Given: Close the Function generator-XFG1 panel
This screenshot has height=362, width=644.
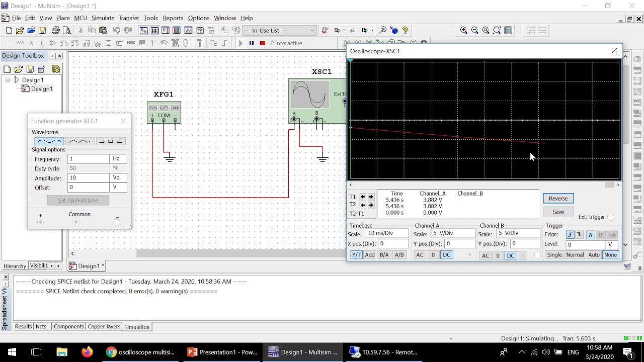Looking at the screenshot, I should (x=123, y=121).
